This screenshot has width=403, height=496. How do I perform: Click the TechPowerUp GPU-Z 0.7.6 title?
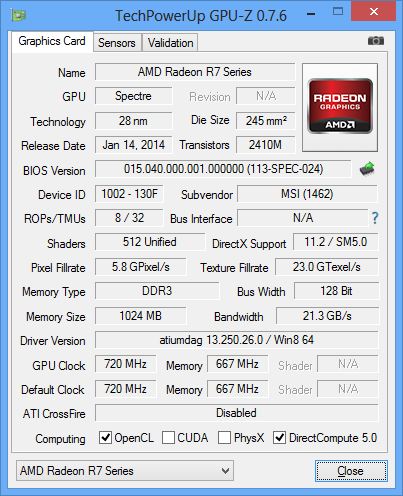tap(201, 16)
